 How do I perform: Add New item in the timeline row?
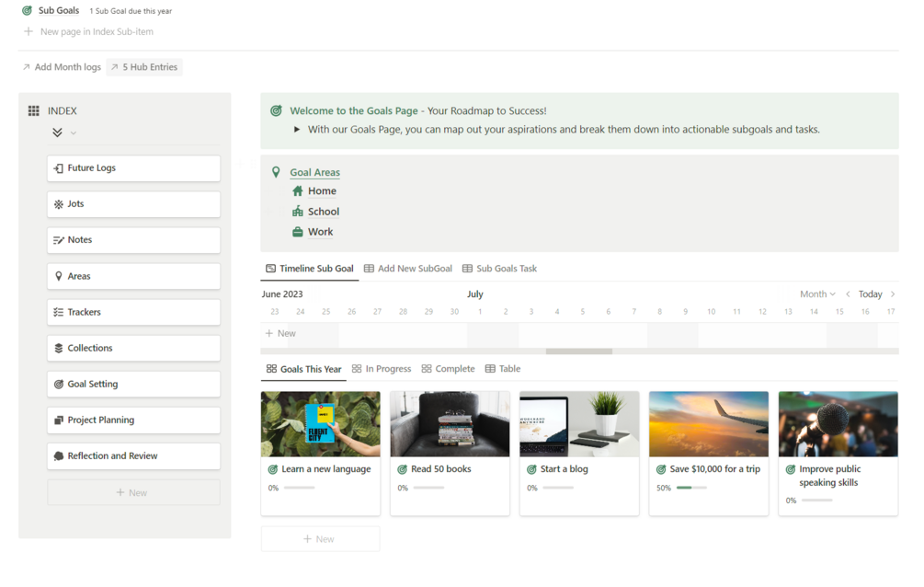280,333
